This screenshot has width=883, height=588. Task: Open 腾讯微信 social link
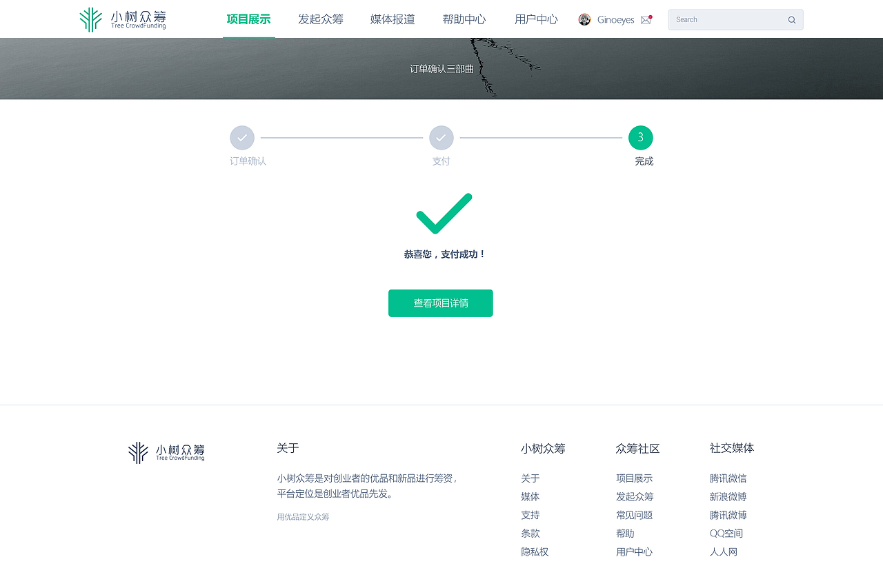[x=728, y=478]
